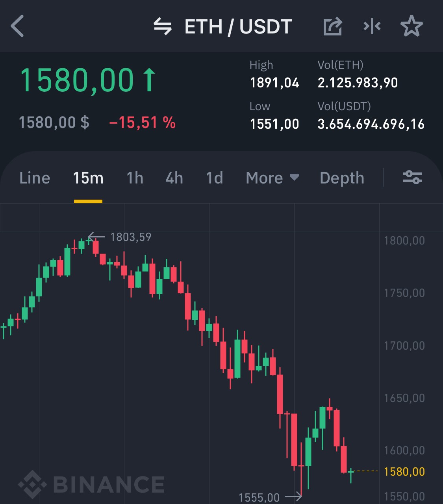443x504 pixels.
Task: Tap the More dropdown arrow
Action: [x=294, y=178]
